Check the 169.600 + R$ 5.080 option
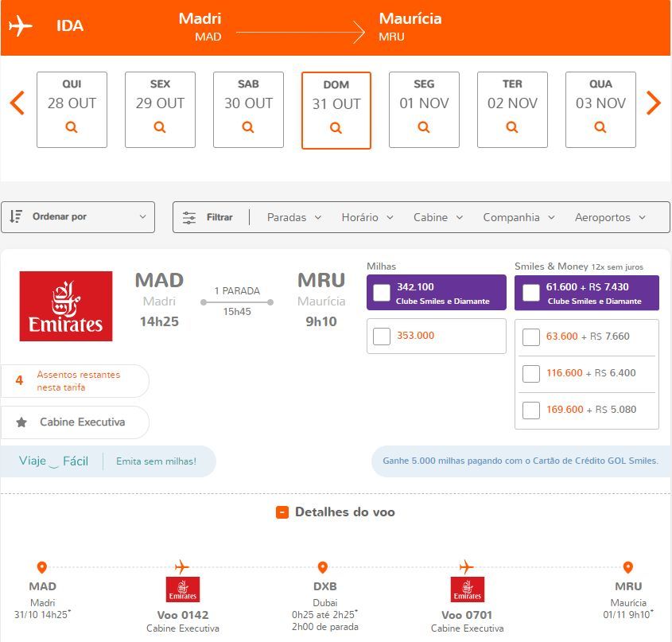Screen dimensions: 672x642 click(531, 410)
